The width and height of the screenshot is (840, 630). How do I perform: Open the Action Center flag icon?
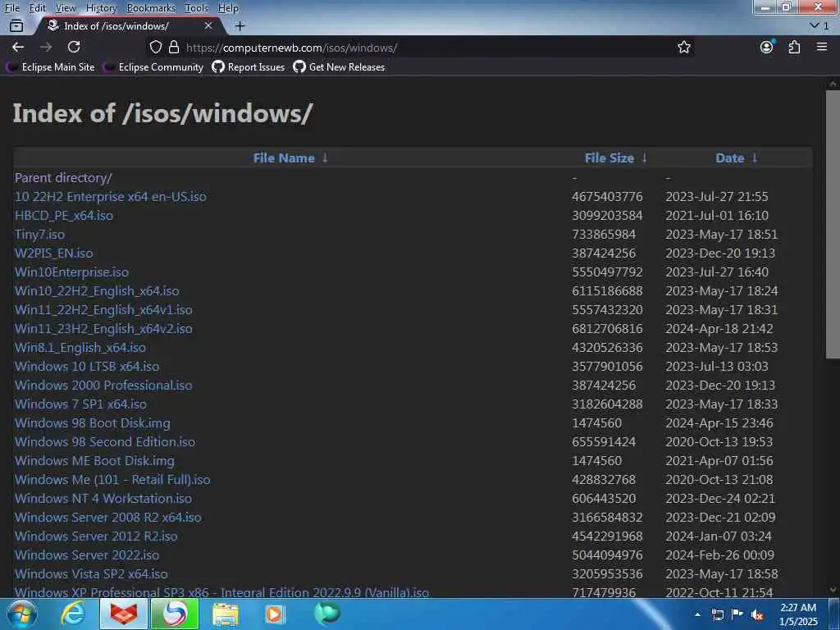[x=737, y=614]
